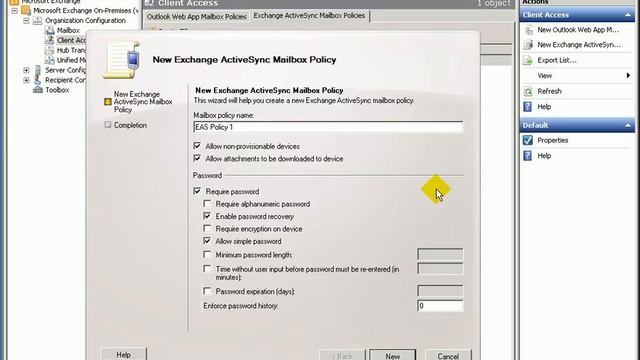This screenshot has width=640, height=360.
Task: Click the Password expiration days value box
Action: (x=440, y=291)
